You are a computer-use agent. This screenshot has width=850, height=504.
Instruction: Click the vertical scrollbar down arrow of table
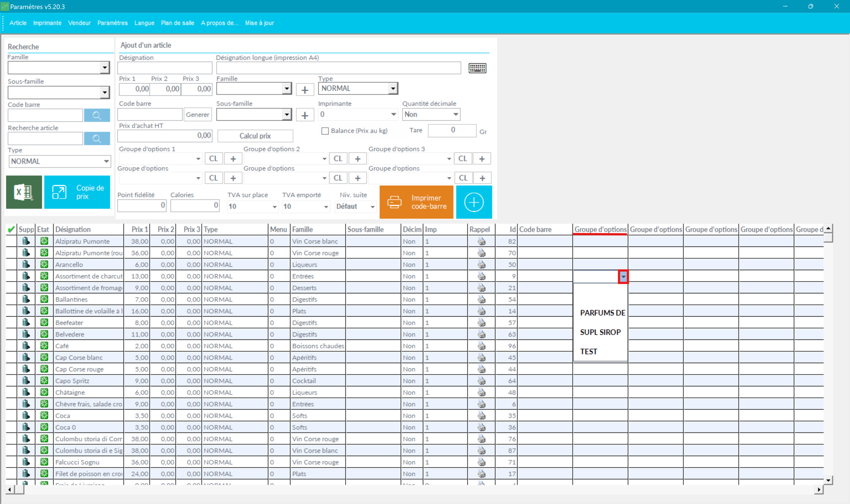pos(828,480)
